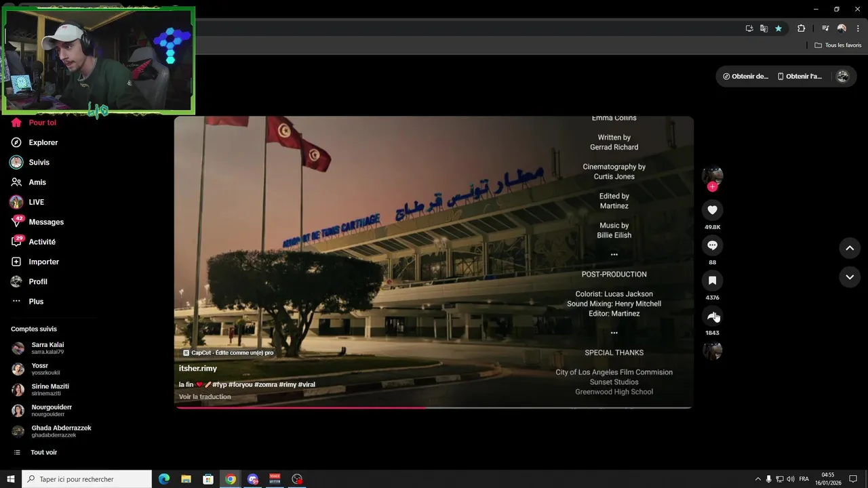Expand the Plus menu with three dots
Screen dimensions: 868x488
pyautogui.click(x=28, y=302)
